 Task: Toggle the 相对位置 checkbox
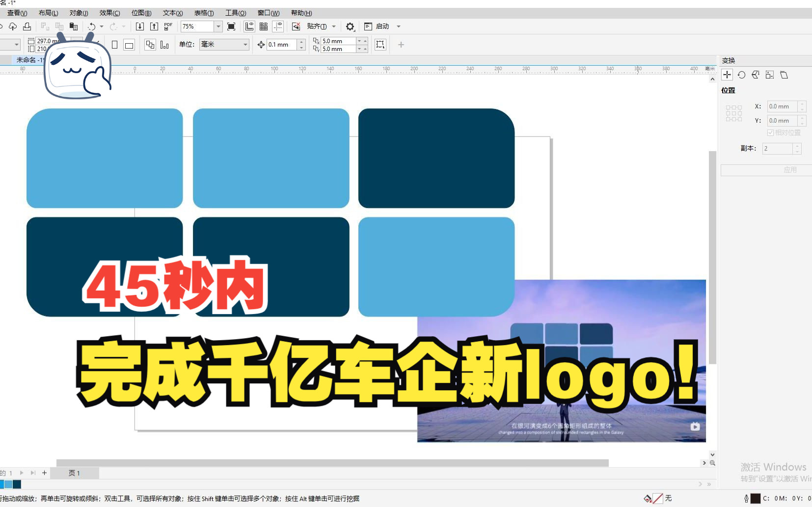770,133
